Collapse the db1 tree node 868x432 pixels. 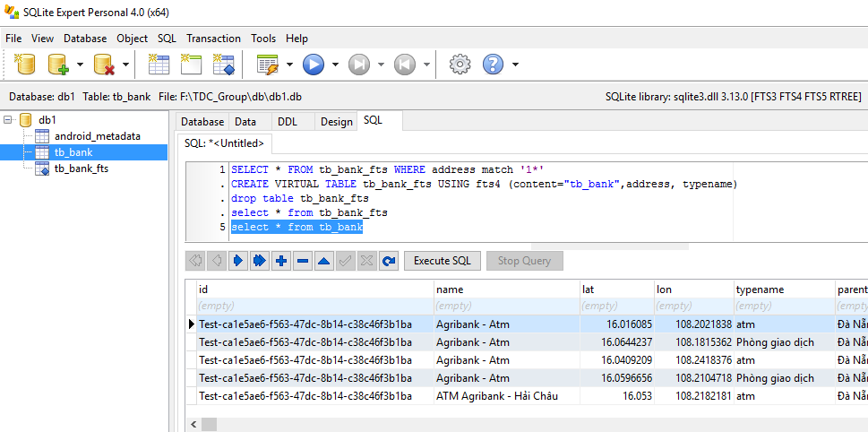pyautogui.click(x=6, y=119)
